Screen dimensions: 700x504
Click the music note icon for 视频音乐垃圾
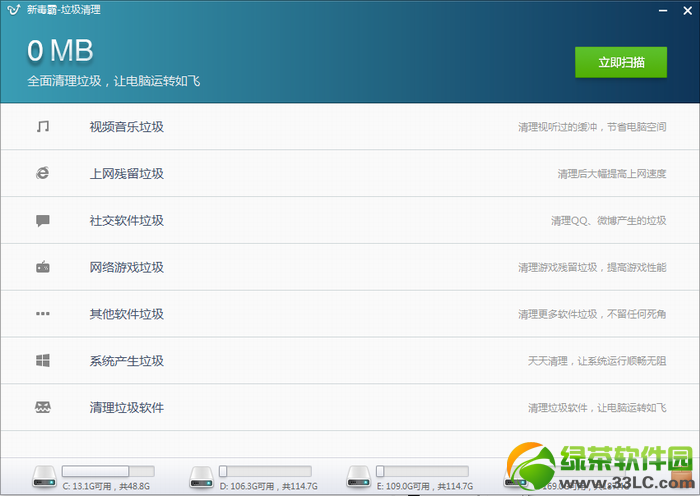pos(43,126)
